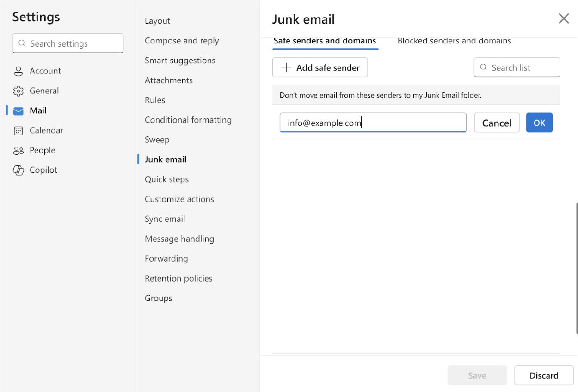Click the Calendar icon in sidebar
Screen dimensions: 578x392
click(x=18, y=131)
